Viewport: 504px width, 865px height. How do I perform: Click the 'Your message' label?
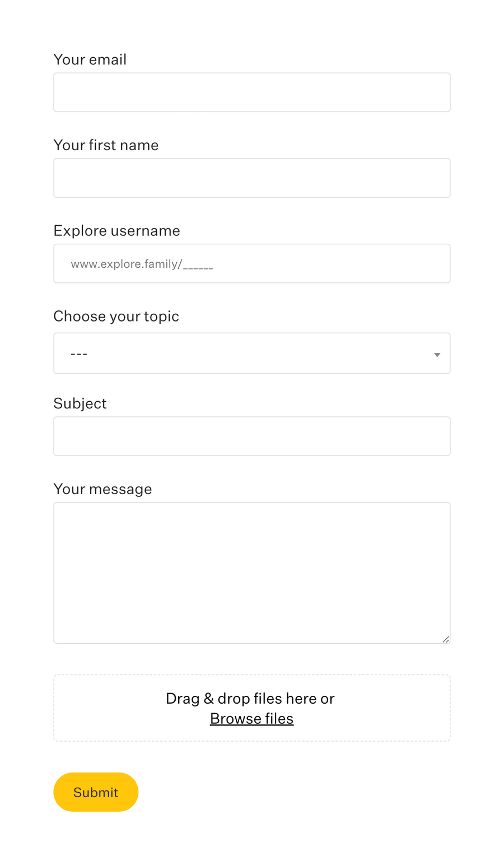[x=102, y=489]
